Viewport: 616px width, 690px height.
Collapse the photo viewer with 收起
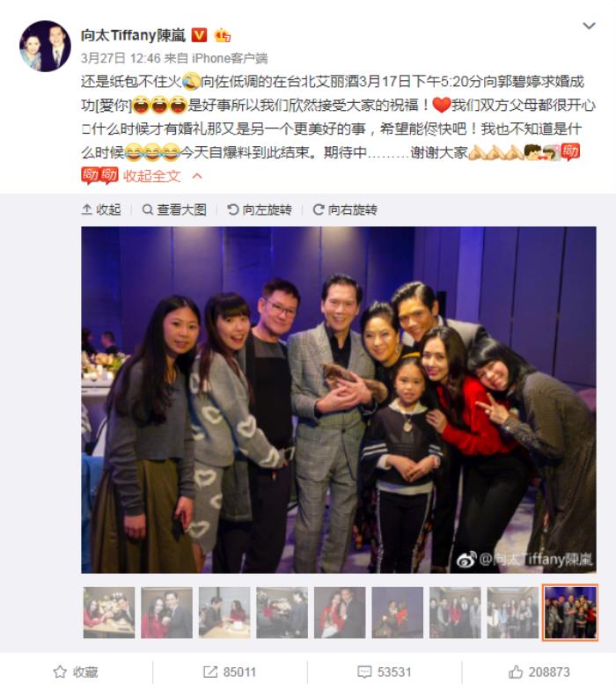101,209
